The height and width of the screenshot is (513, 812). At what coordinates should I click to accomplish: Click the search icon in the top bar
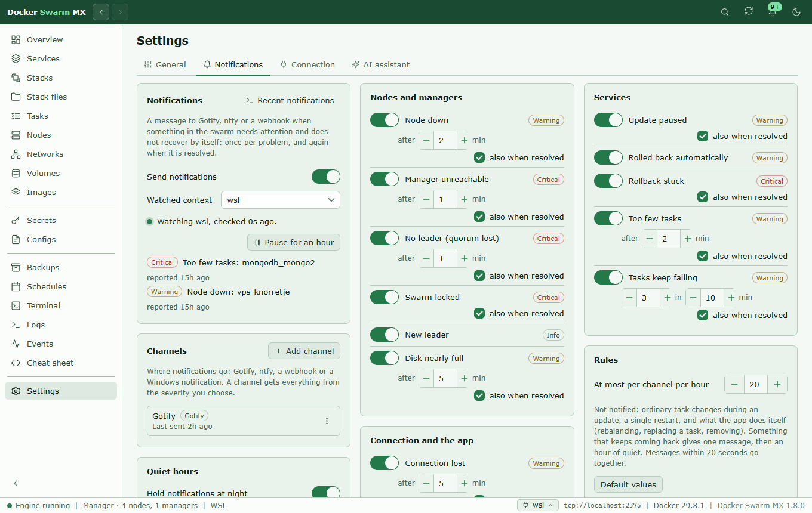[x=725, y=12]
